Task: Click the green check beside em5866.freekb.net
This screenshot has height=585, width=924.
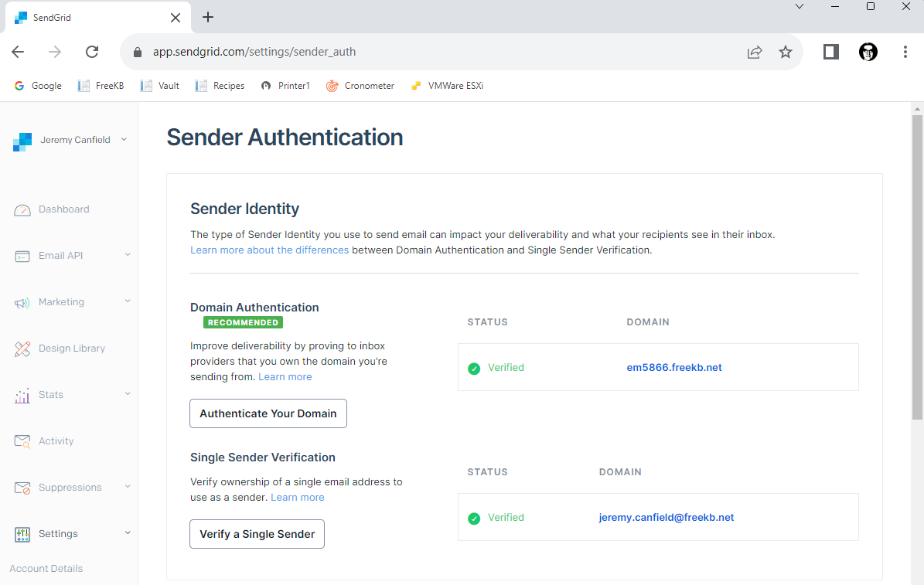Action: (x=474, y=369)
